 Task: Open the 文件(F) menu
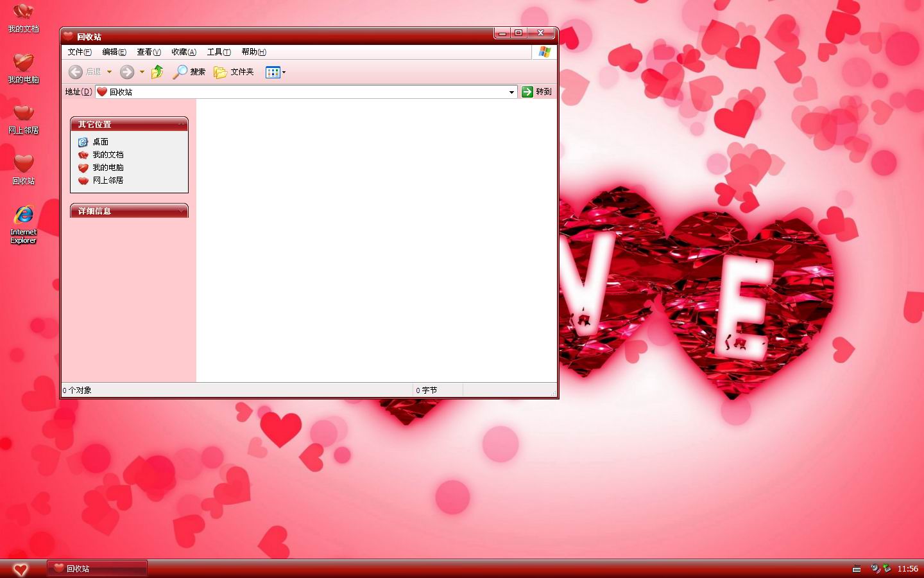(x=80, y=52)
